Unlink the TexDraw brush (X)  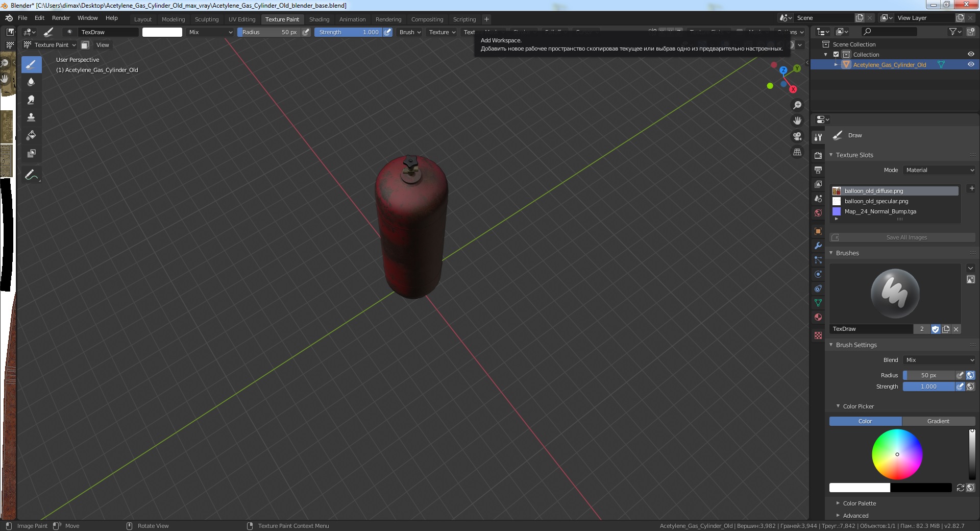956,329
